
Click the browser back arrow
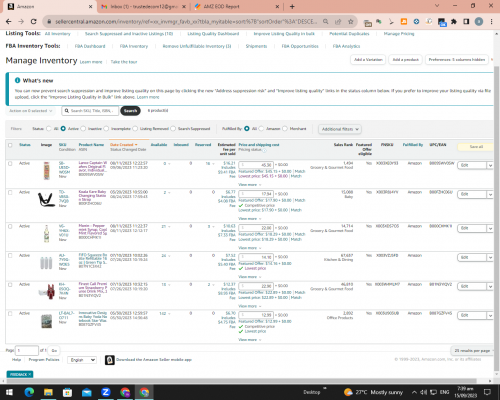click(x=9, y=21)
